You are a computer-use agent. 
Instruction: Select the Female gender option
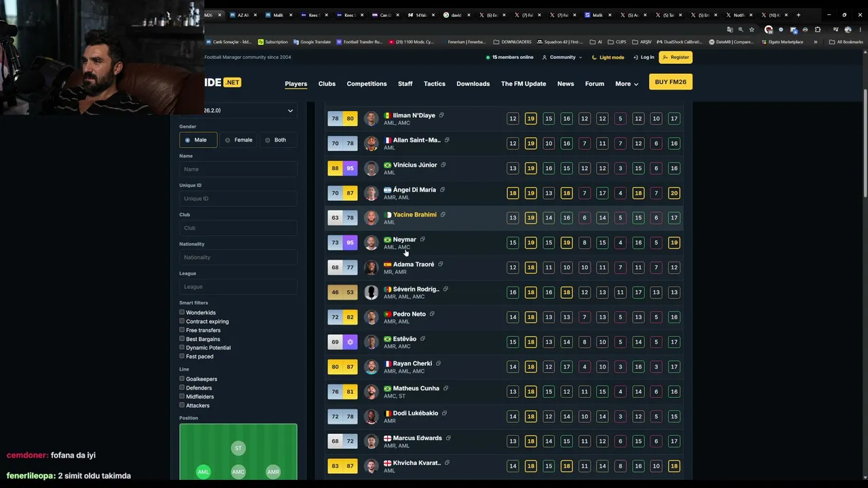[239, 140]
